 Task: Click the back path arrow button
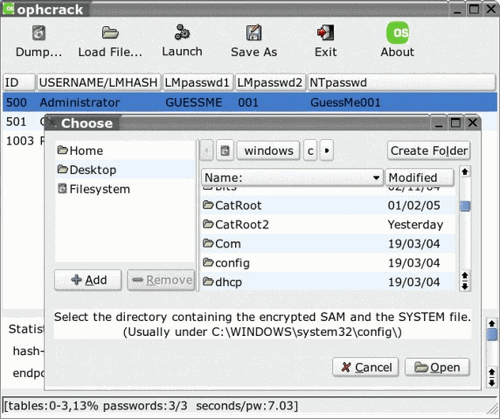pyautogui.click(x=207, y=151)
